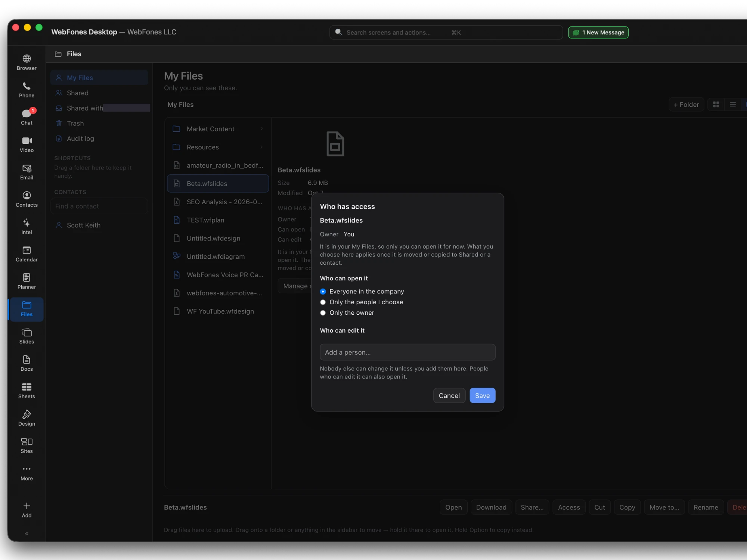
Task: Open the Intel sparkle icon
Action: click(x=27, y=227)
